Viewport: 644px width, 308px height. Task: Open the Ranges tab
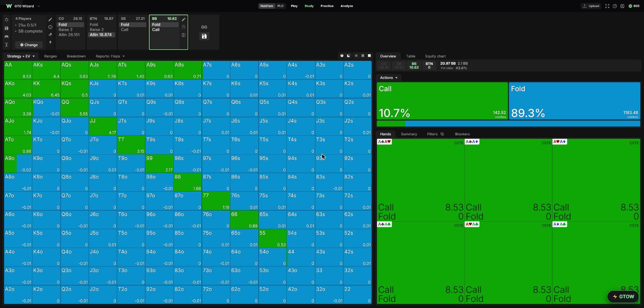[x=50, y=56]
